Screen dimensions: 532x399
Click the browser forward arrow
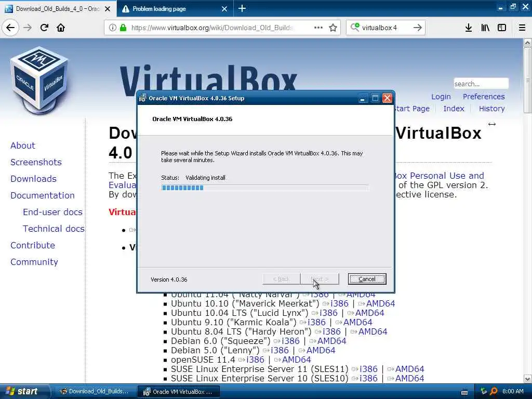click(x=28, y=28)
